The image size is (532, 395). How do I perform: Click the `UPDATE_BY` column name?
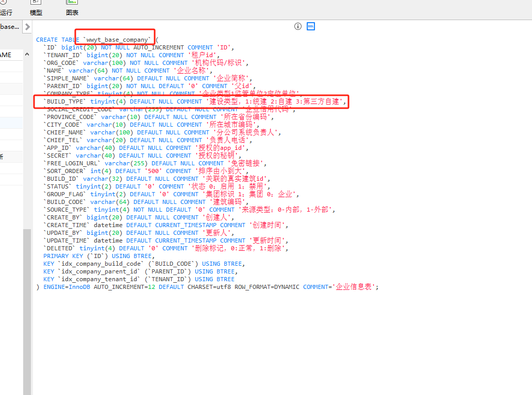click(63, 233)
